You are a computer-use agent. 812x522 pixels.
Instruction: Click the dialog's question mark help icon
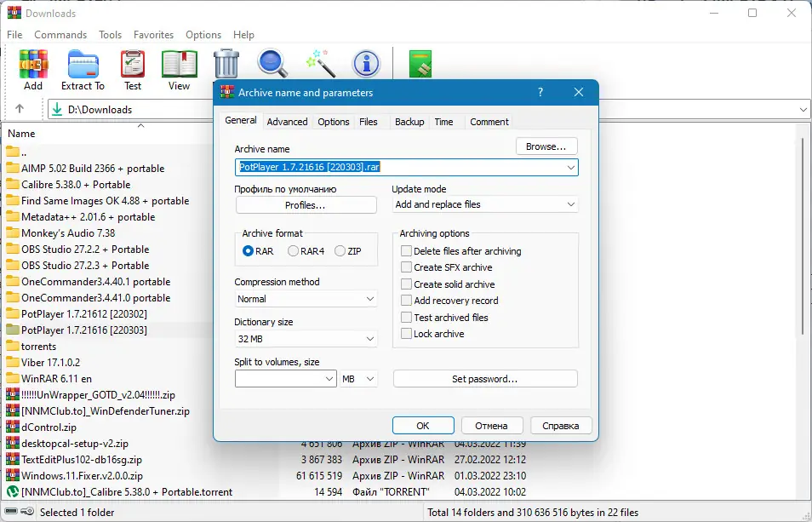click(540, 92)
